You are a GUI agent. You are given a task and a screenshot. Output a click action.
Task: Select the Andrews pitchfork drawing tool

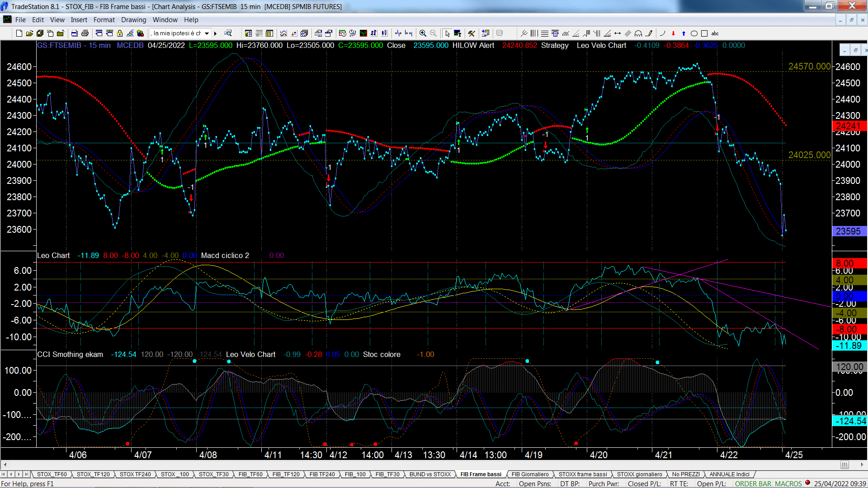524,33
